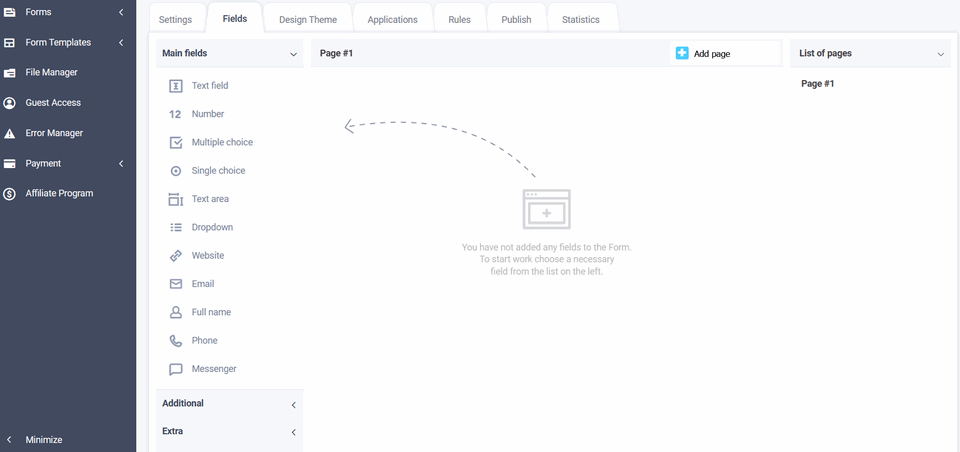
Task: Select Page #1 in pages list
Action: pos(818,84)
